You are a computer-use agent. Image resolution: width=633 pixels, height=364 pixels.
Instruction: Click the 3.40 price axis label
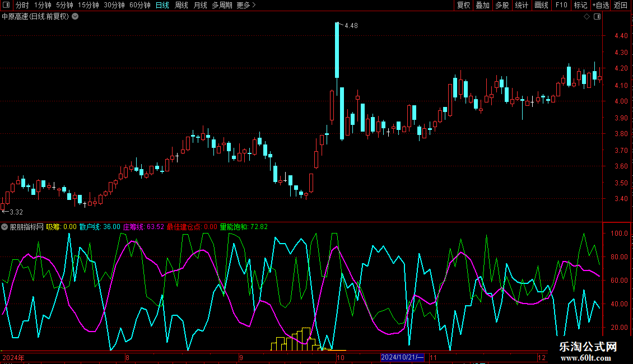click(x=621, y=199)
